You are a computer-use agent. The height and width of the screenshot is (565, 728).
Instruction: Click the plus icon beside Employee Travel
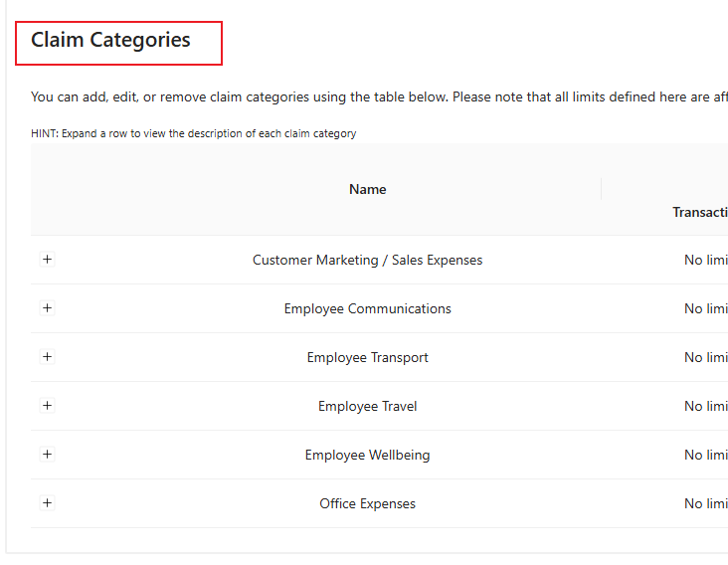point(47,406)
